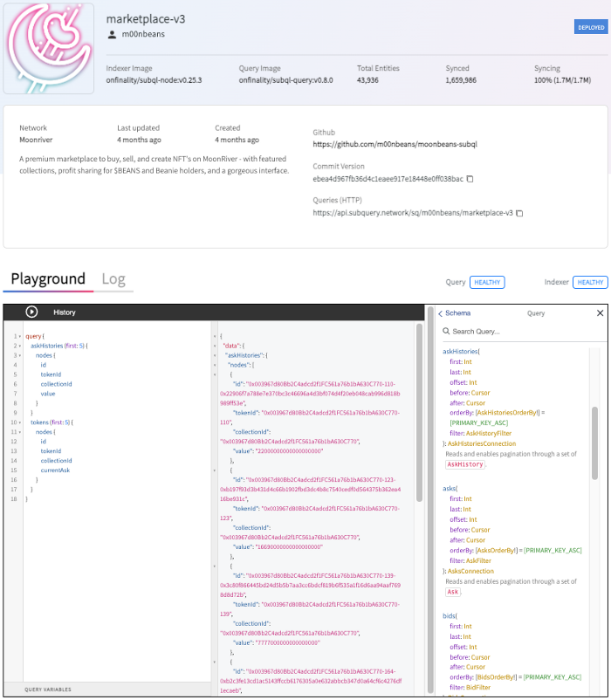Switch to the Log tab
Image resolution: width=611 pixels, height=700 pixels.
click(113, 278)
